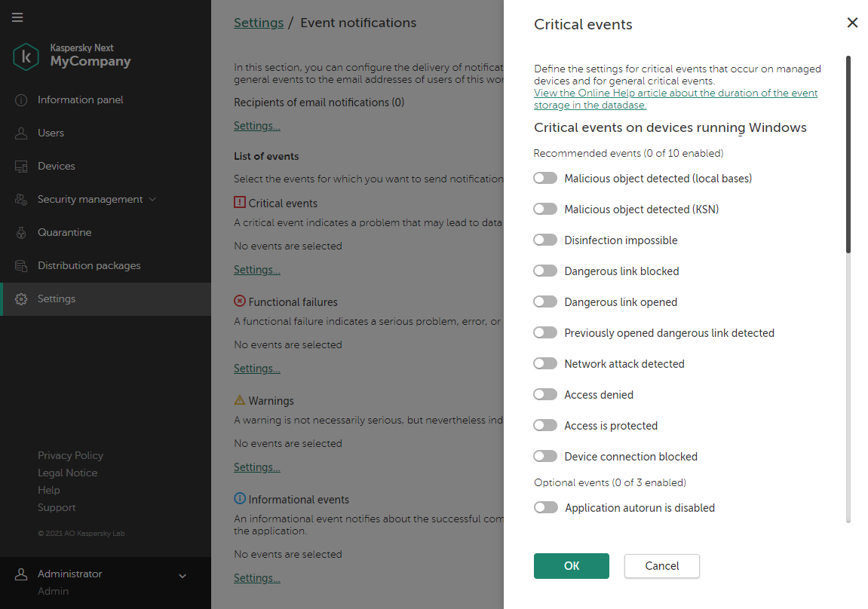This screenshot has width=868, height=609.
Task: Open the hamburger menu at top left
Action: tap(17, 18)
